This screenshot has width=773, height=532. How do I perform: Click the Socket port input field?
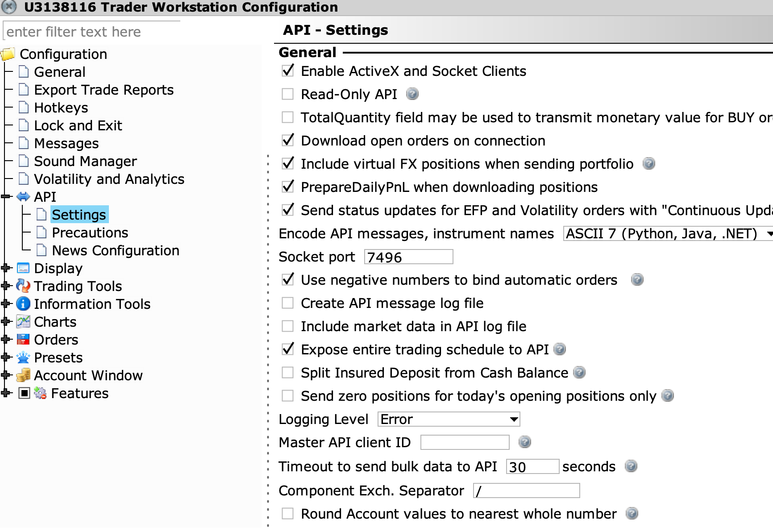pos(408,257)
